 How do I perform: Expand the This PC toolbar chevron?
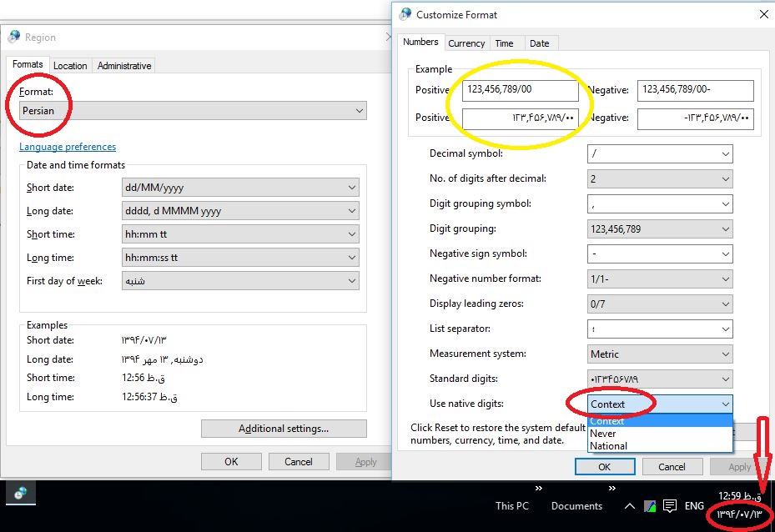pyautogui.click(x=539, y=489)
